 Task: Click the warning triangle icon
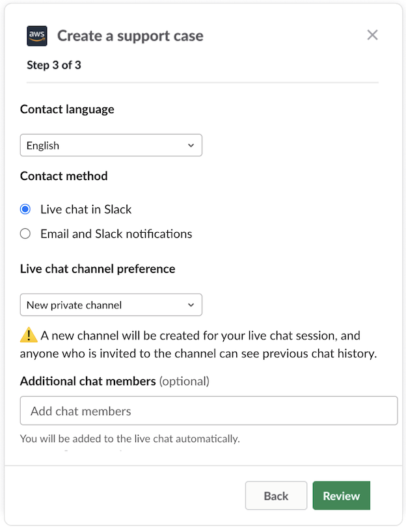click(27, 336)
